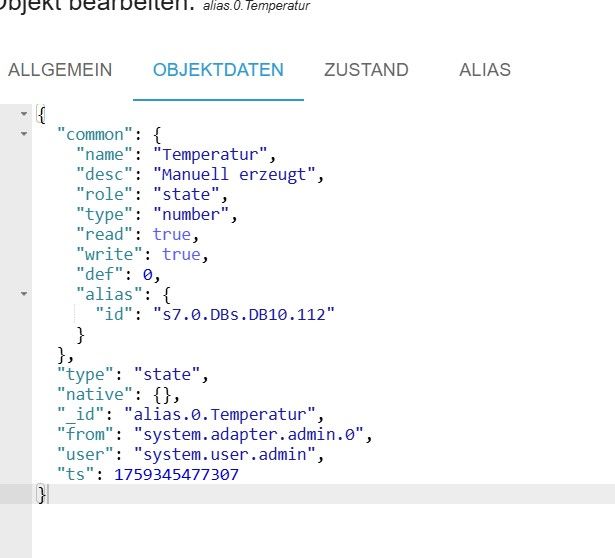Fold the "alias" block in the editor
The height and width of the screenshot is (558, 615).
point(23,294)
